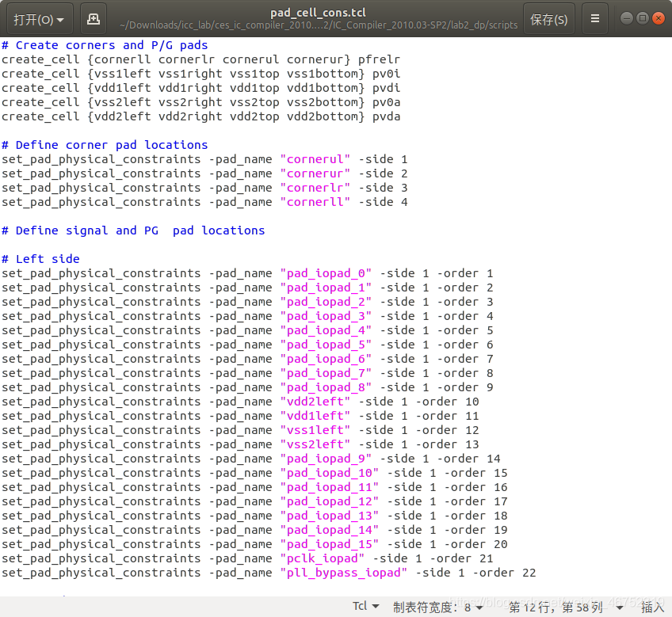Screen dimensions: 672x617
Task: Toggle the 插入 insert mode indicator
Action: coord(652,607)
